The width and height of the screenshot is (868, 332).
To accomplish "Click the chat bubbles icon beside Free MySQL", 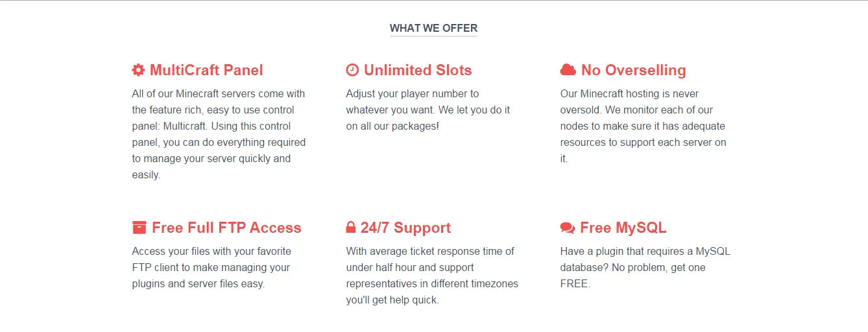I will pyautogui.click(x=568, y=228).
